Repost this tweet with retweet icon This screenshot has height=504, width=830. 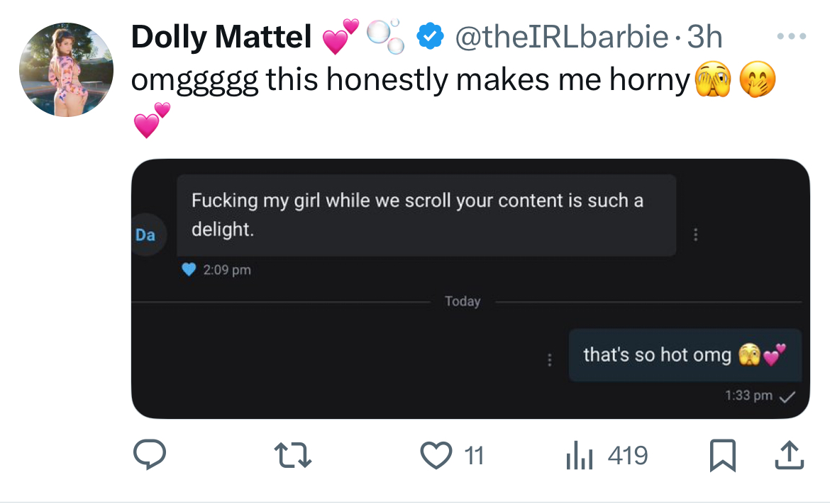[293, 455]
